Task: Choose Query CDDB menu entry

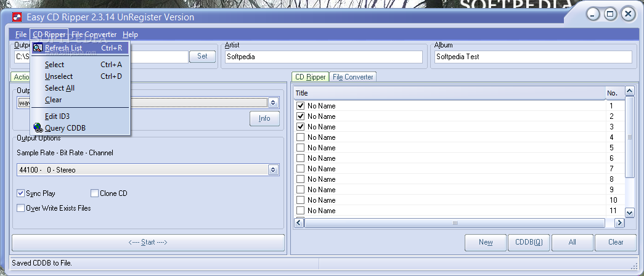Action: point(81,128)
